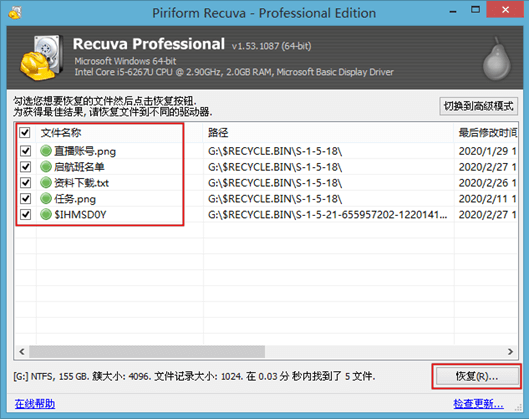
Task: Click the date 2020/1/29 cell
Action: point(487,151)
